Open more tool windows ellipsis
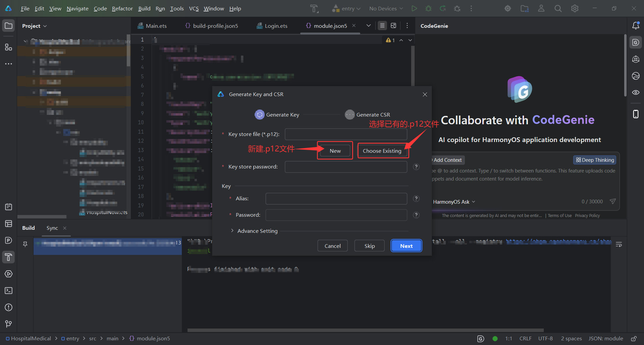The width and height of the screenshot is (644, 345). pos(8,64)
